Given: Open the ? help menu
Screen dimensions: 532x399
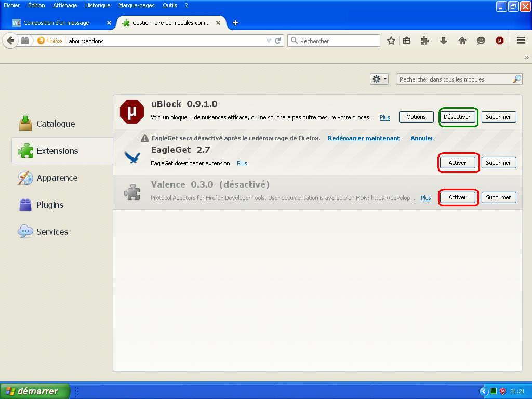Looking at the screenshot, I should tap(187, 5).
